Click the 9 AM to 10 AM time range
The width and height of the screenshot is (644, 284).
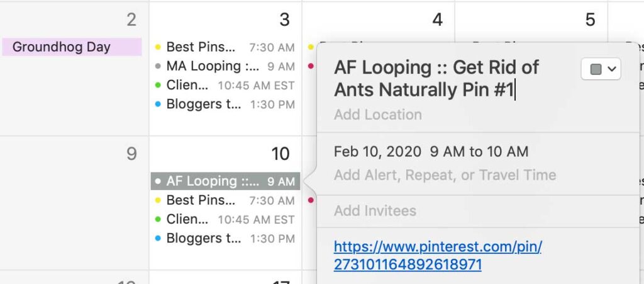[x=479, y=152]
